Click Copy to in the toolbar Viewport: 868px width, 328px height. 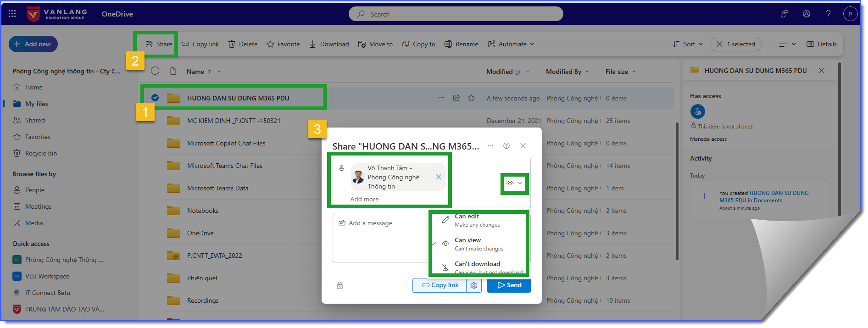pyautogui.click(x=419, y=44)
